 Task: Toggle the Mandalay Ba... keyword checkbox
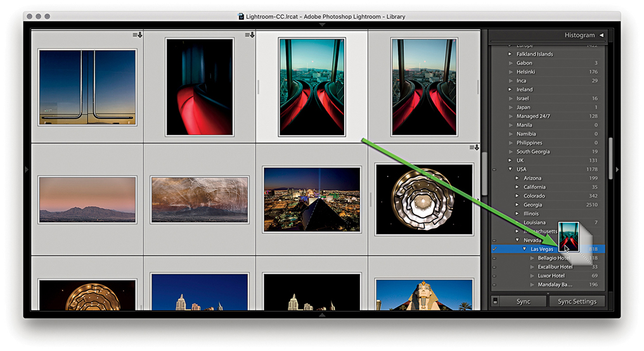(494, 285)
